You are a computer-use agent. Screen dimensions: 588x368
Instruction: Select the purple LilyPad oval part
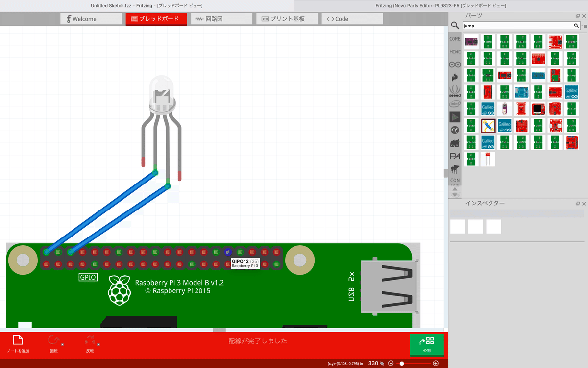point(505,108)
